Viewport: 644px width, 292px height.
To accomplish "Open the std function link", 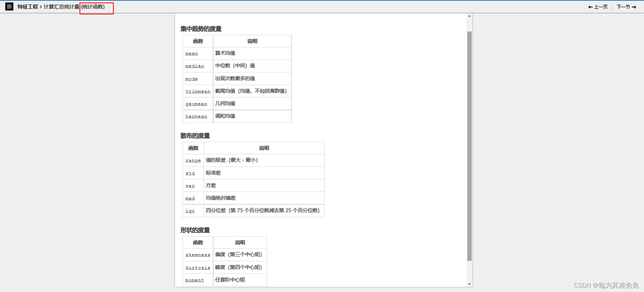I will click(190, 173).
